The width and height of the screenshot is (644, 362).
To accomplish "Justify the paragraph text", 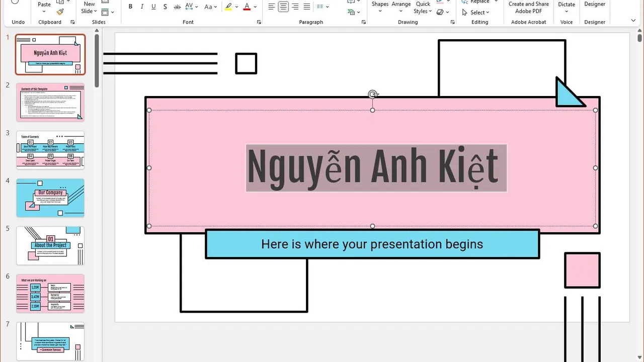I will click(x=306, y=7).
